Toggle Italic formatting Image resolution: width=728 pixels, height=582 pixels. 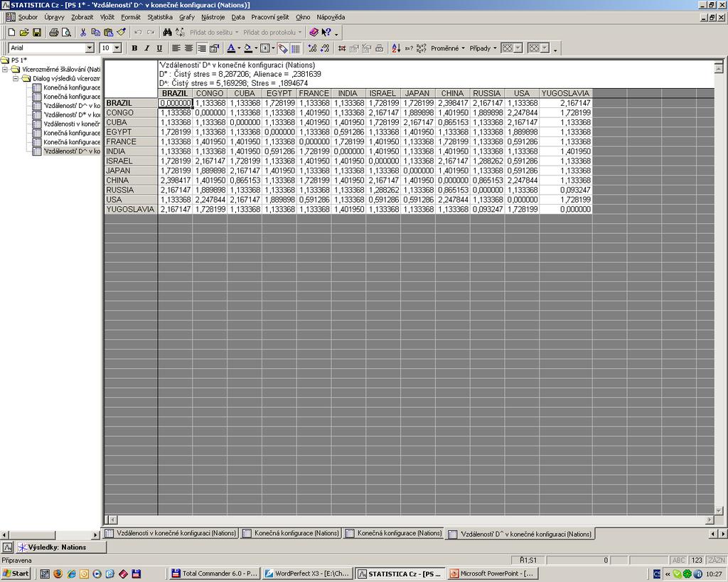146,48
